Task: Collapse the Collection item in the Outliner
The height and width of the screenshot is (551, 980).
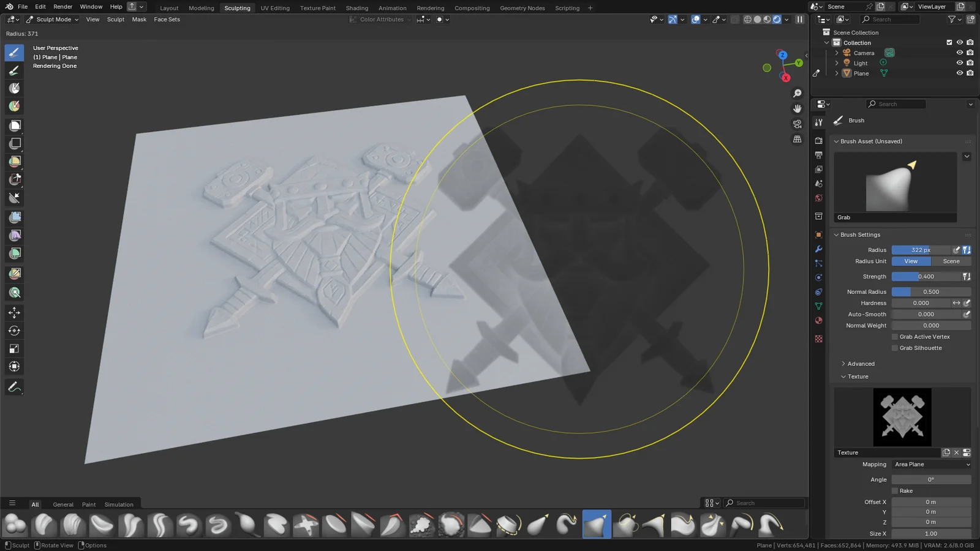Action: [826, 42]
